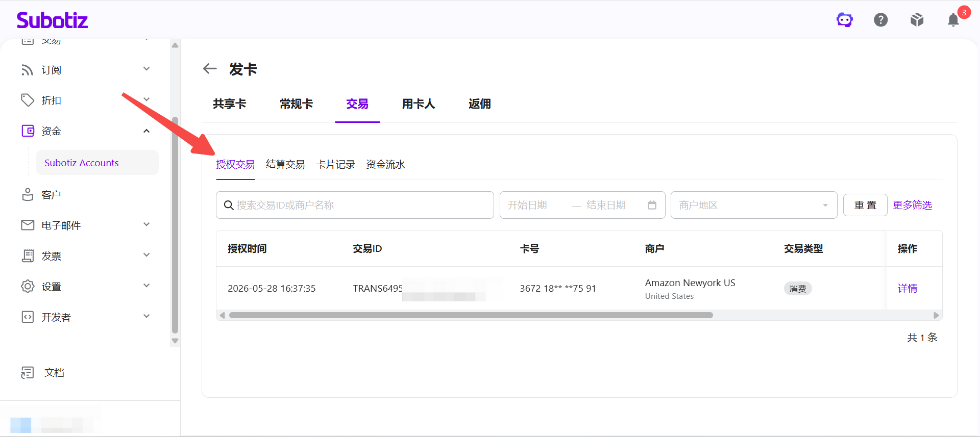980x437 pixels.
Task: Click the sidebar scroll up arrow
Action: [175, 45]
